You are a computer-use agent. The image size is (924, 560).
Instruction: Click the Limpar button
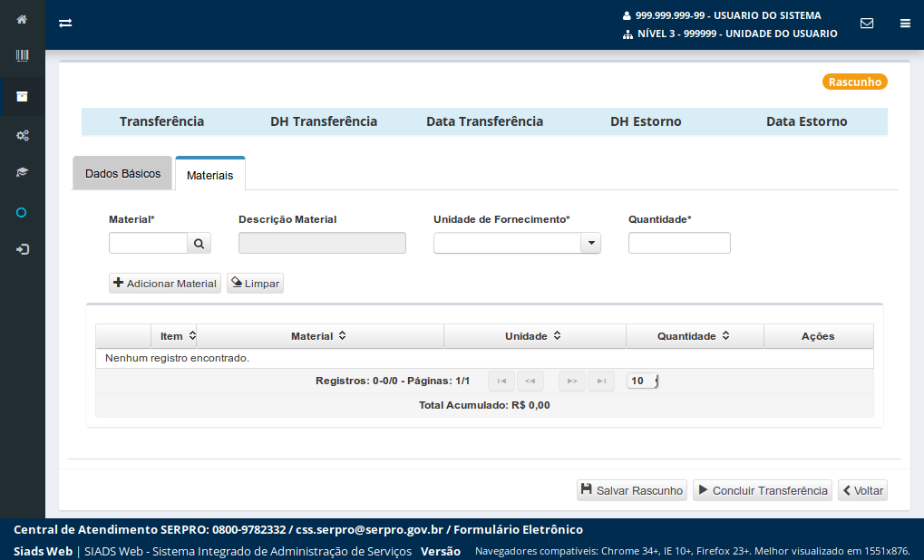coord(255,284)
